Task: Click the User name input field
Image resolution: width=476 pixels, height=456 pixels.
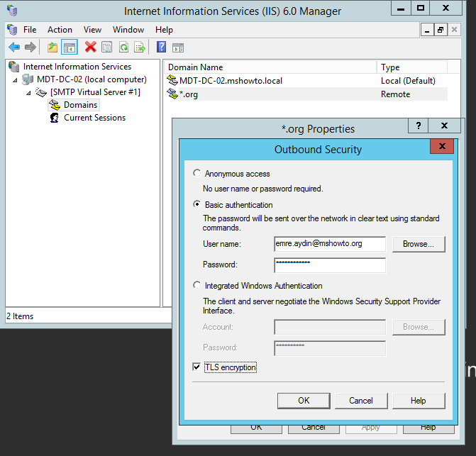Action: click(330, 244)
